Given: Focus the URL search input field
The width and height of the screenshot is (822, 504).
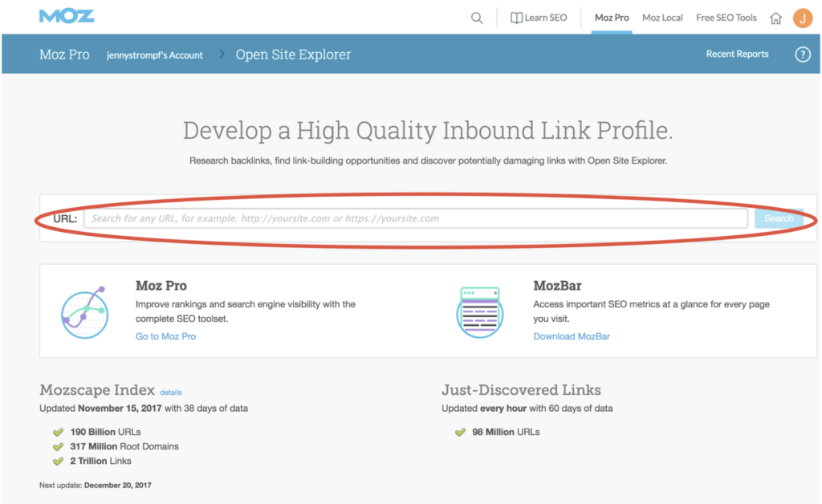Looking at the screenshot, I should [416, 218].
